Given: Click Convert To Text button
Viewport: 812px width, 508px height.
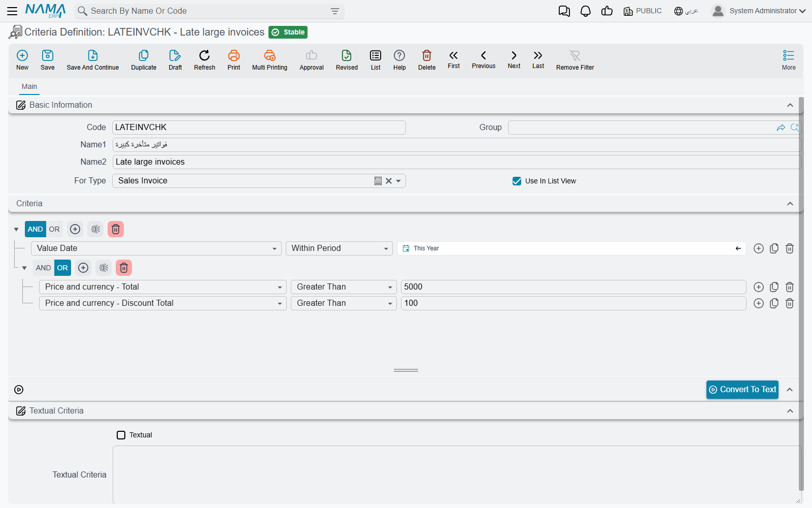Looking at the screenshot, I should (x=742, y=390).
